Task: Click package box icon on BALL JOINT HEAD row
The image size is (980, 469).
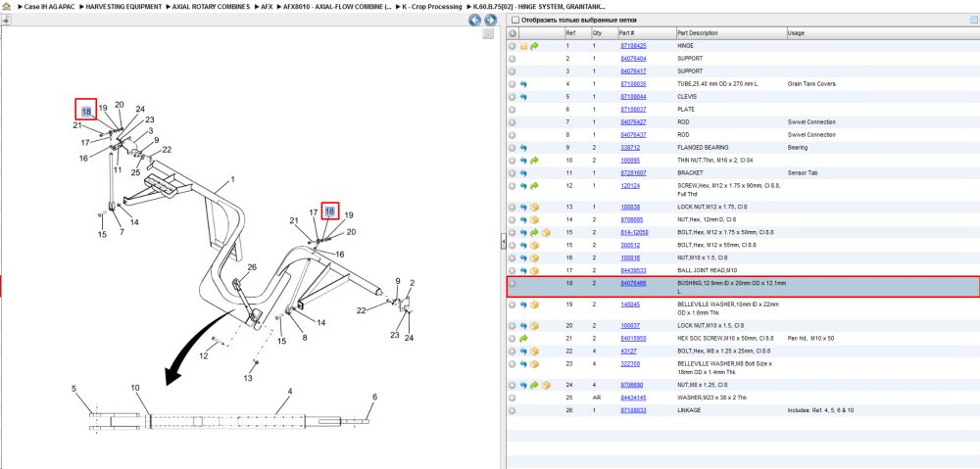Action: pyautogui.click(x=534, y=270)
